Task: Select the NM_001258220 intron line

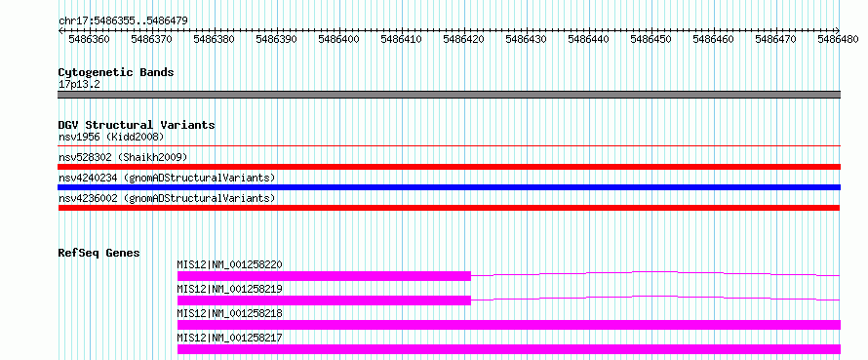Action: tap(655, 273)
